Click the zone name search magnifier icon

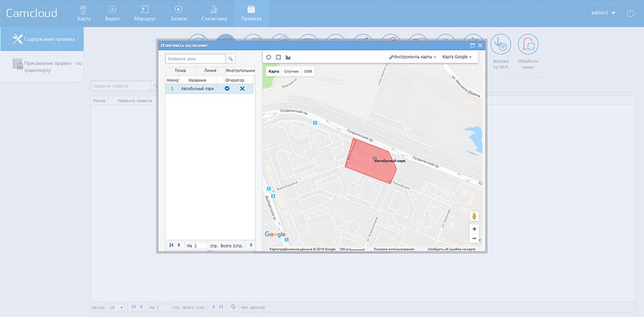[229, 59]
